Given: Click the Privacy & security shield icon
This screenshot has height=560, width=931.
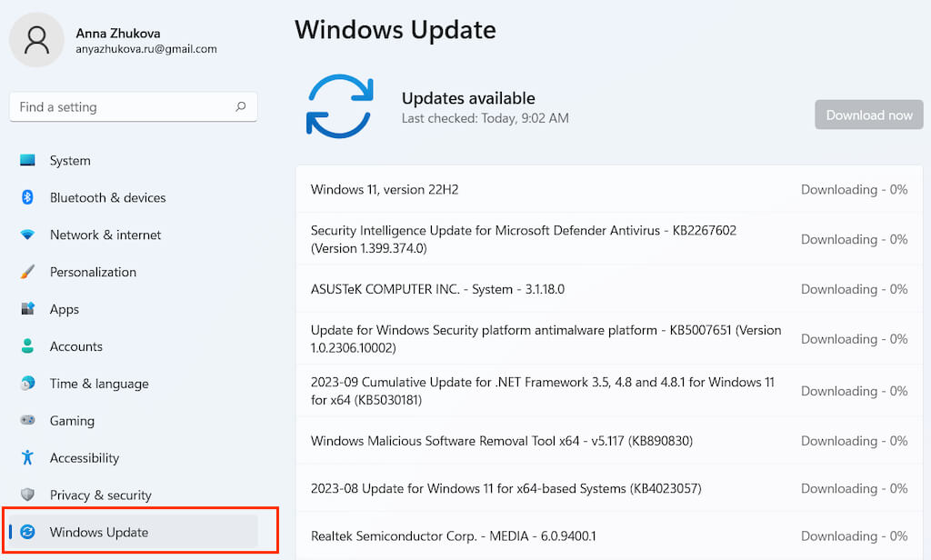Looking at the screenshot, I should [28, 495].
